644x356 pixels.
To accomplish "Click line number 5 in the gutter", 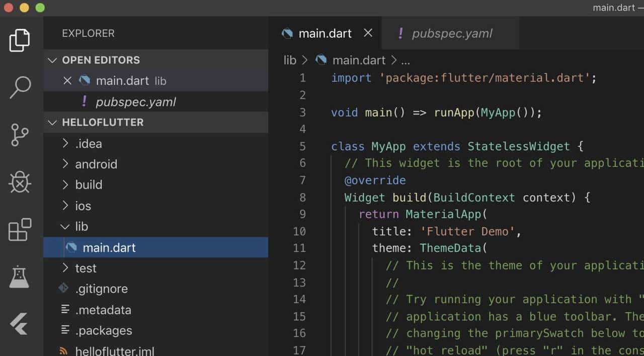I will pyautogui.click(x=302, y=146).
